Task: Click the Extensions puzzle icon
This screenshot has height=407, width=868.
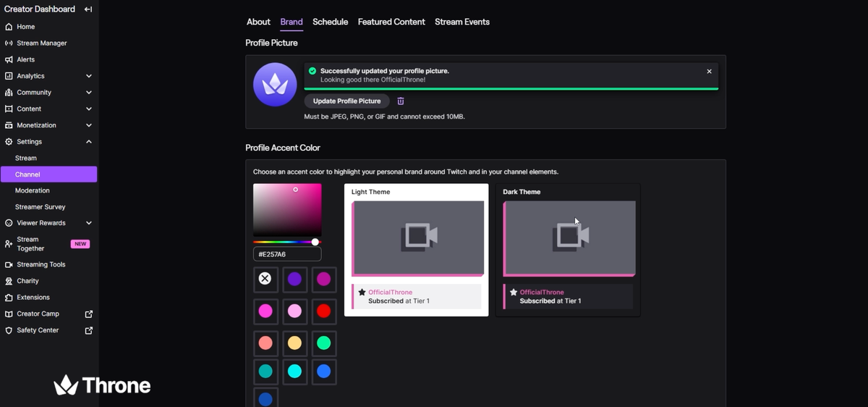Action: pos(9,298)
